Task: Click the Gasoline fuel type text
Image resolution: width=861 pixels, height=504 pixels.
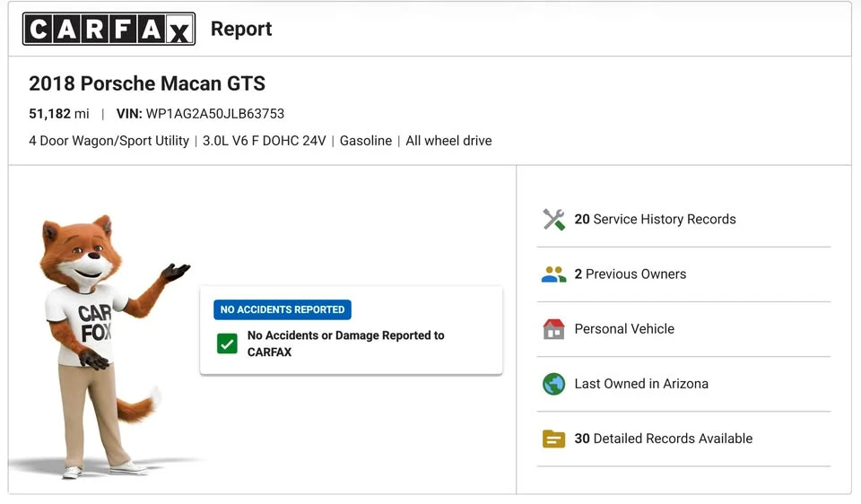Action: 366,141
